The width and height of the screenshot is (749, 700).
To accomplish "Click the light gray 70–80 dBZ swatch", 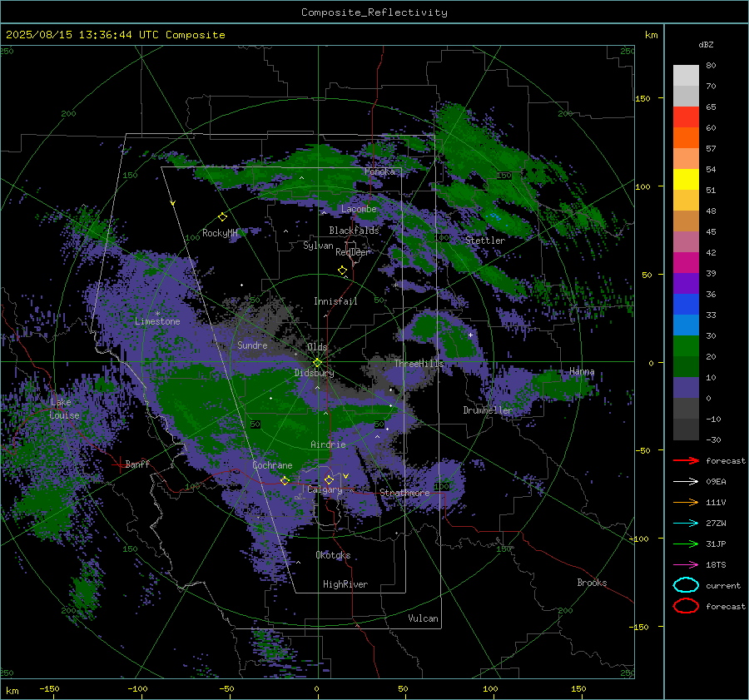I will coord(686,76).
